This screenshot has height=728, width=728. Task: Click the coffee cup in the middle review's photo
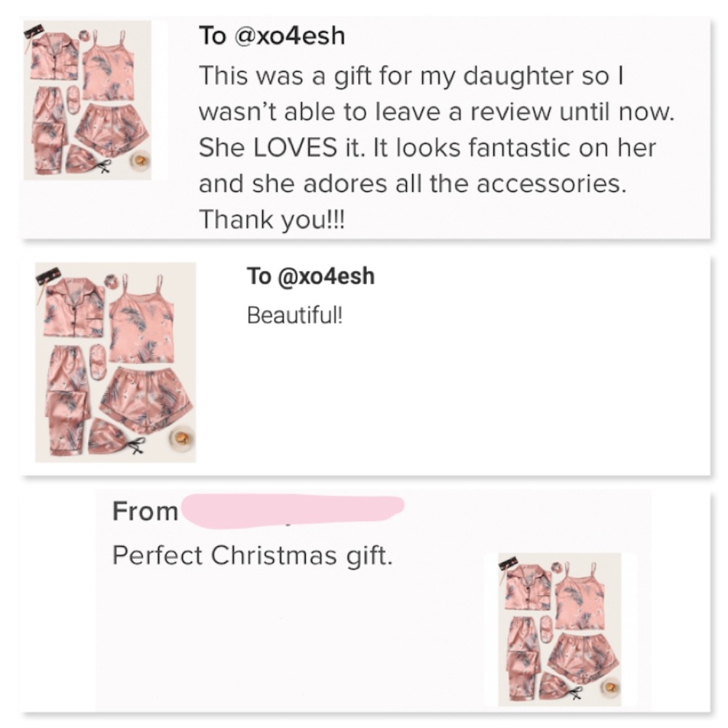[181, 439]
